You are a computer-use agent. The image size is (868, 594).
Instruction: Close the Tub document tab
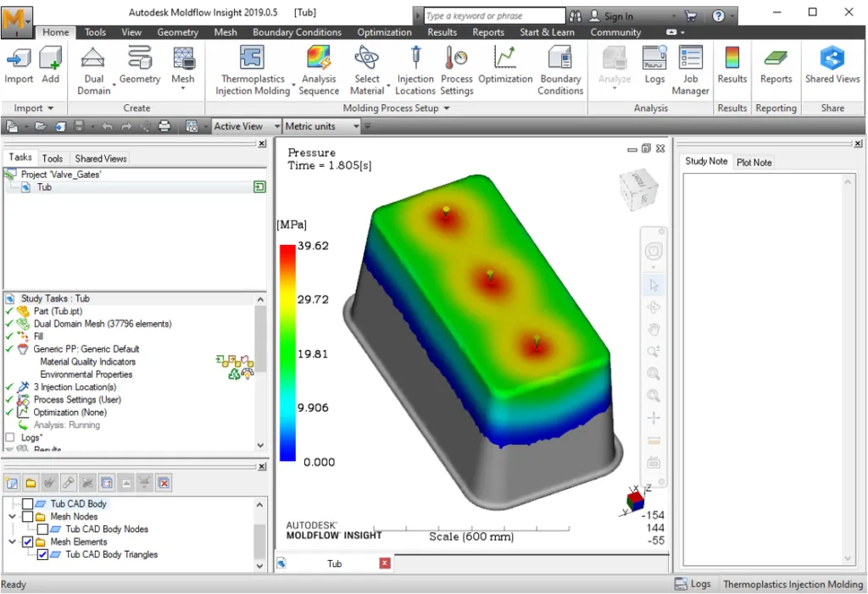click(x=385, y=563)
